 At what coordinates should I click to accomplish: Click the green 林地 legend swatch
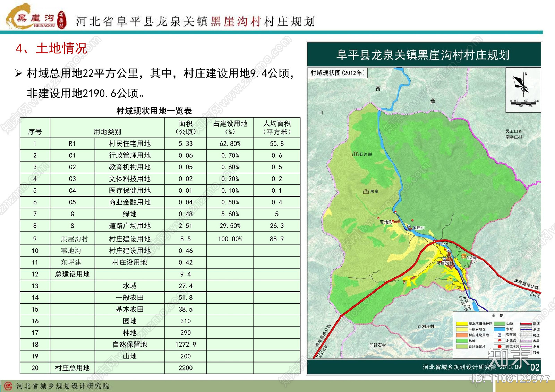[462, 341]
